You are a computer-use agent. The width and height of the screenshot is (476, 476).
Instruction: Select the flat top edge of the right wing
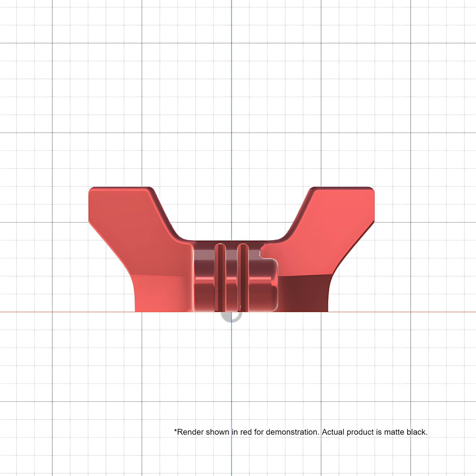pyautogui.click(x=342, y=188)
